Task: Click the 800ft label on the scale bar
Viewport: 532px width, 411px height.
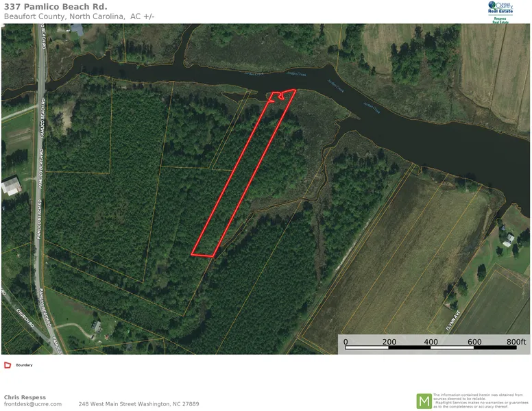Action: pos(516,342)
